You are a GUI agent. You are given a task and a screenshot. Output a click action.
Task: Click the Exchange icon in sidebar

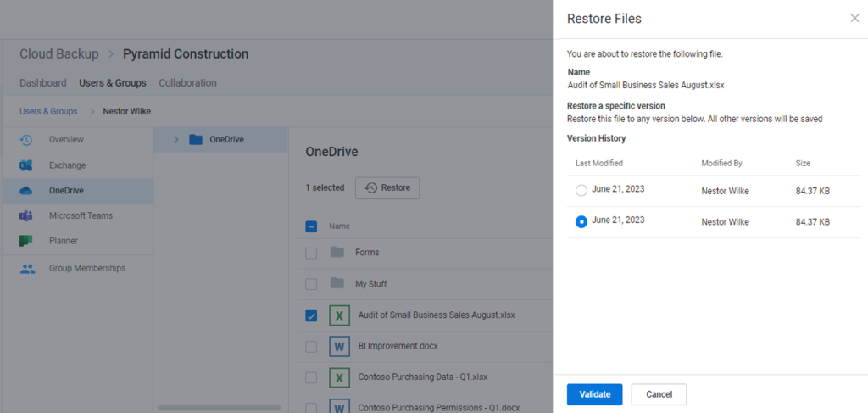click(x=26, y=165)
